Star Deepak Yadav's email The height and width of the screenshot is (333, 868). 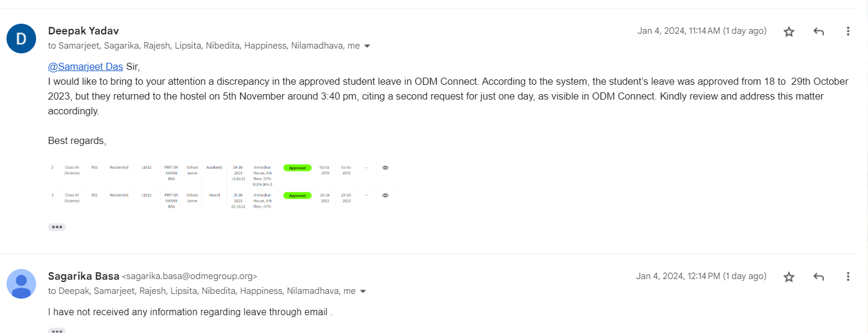789,31
